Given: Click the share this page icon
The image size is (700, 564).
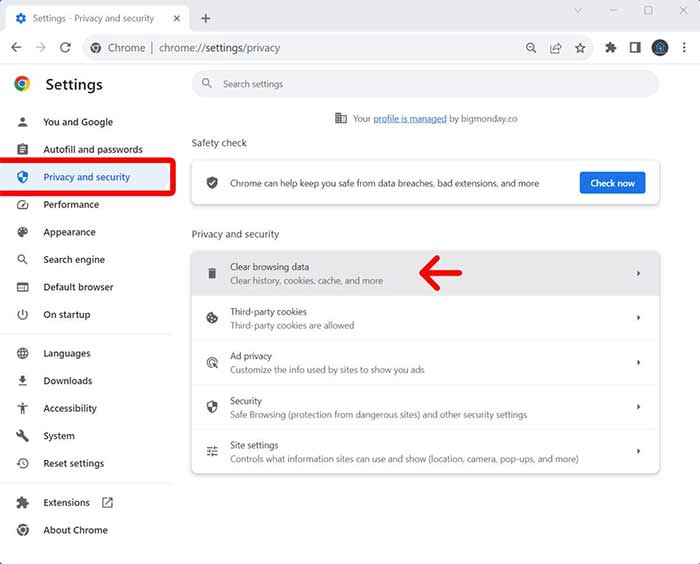Looking at the screenshot, I should click(556, 47).
